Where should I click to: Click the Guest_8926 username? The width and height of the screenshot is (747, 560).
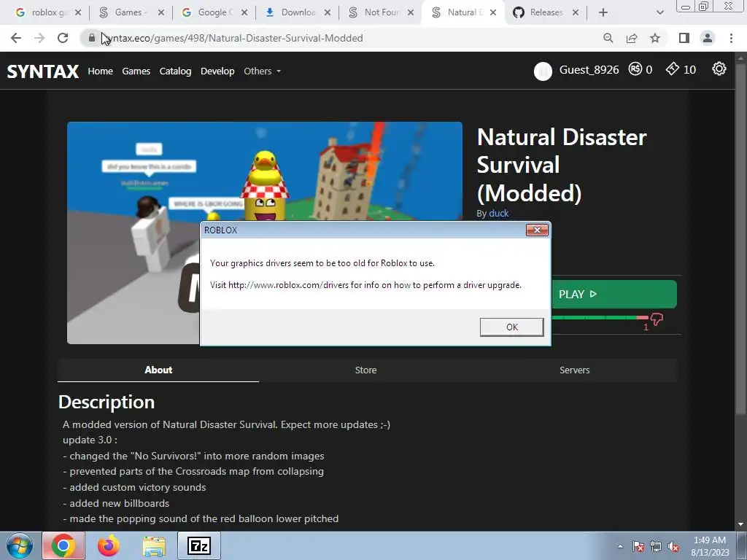(589, 70)
